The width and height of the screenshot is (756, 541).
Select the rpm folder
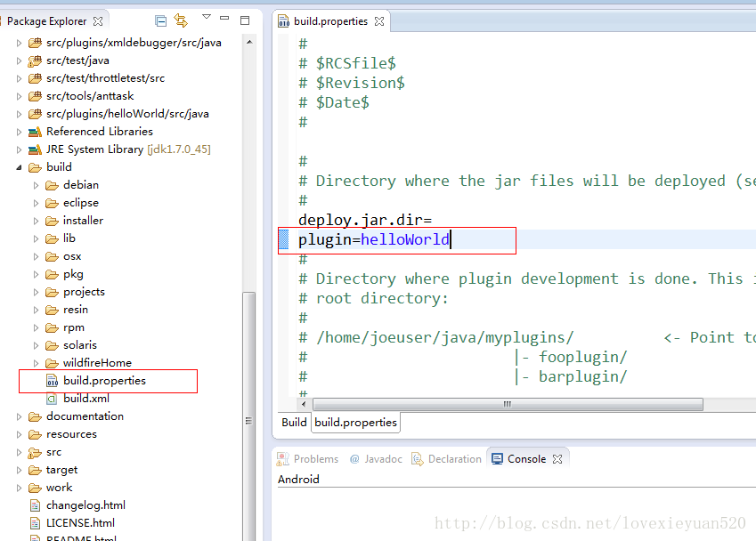74,327
